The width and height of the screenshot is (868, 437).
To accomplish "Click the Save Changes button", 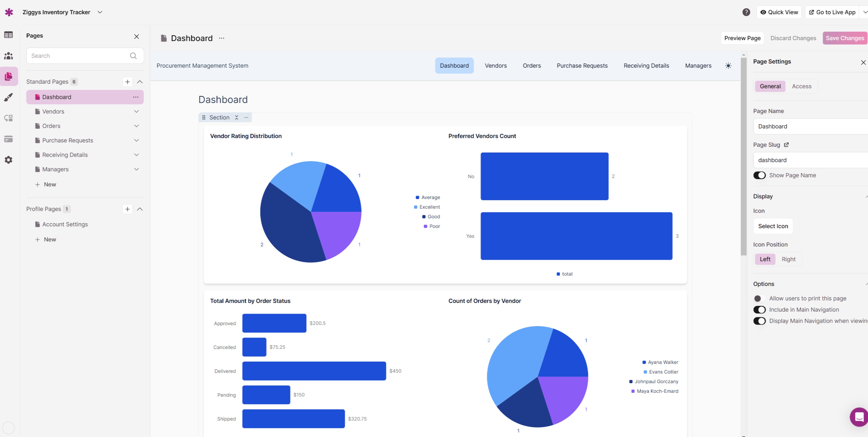I will [845, 38].
